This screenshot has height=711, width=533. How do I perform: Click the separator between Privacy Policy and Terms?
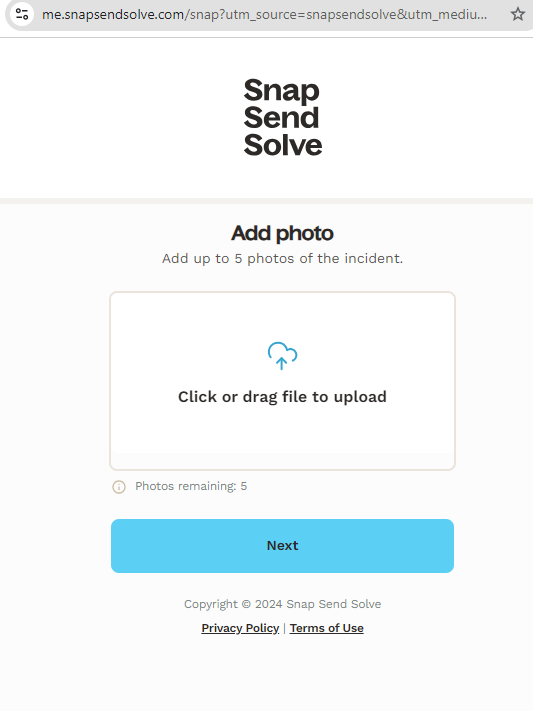pyautogui.click(x=284, y=628)
